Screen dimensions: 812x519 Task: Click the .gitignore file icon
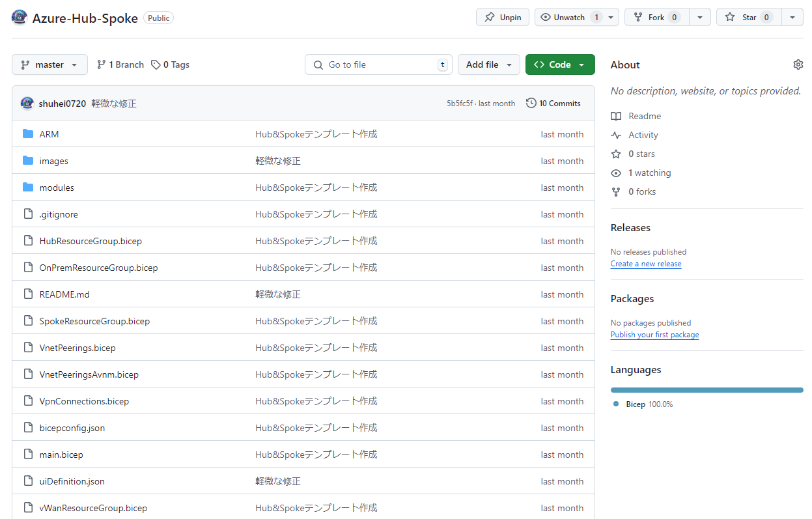28,214
